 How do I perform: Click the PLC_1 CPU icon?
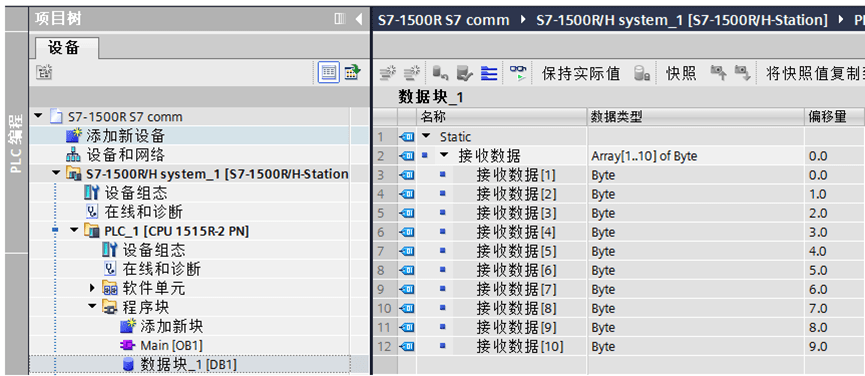[x=92, y=231]
